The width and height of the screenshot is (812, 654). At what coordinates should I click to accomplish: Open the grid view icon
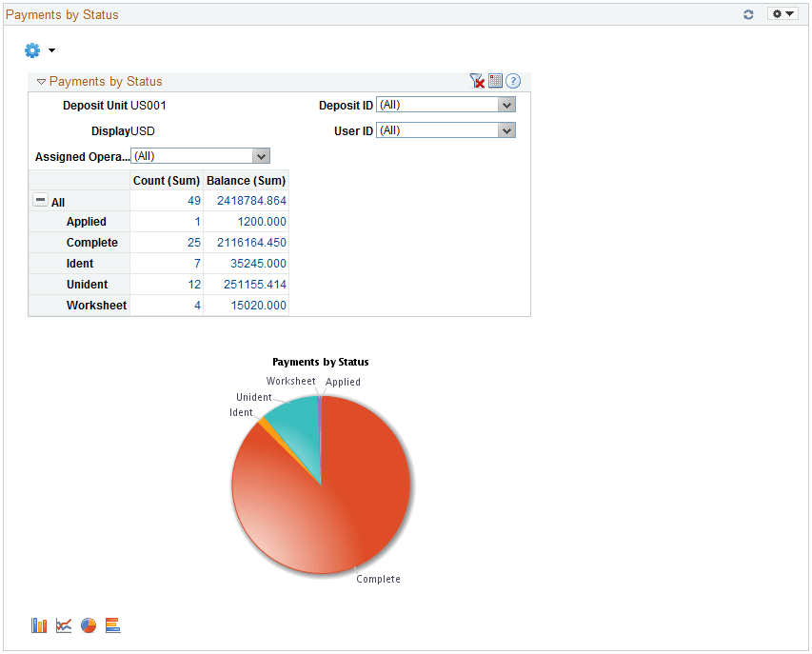pyautogui.click(x=495, y=81)
